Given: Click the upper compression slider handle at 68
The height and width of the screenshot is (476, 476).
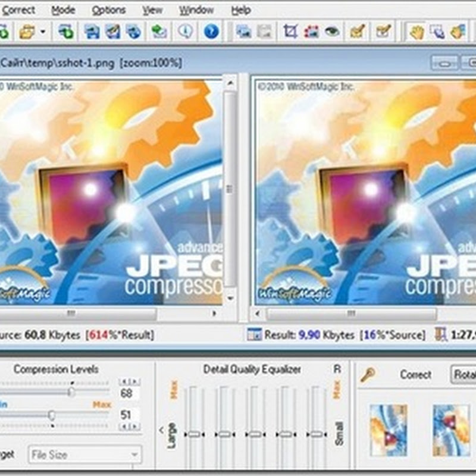Looking at the screenshot, I should click(71, 392).
